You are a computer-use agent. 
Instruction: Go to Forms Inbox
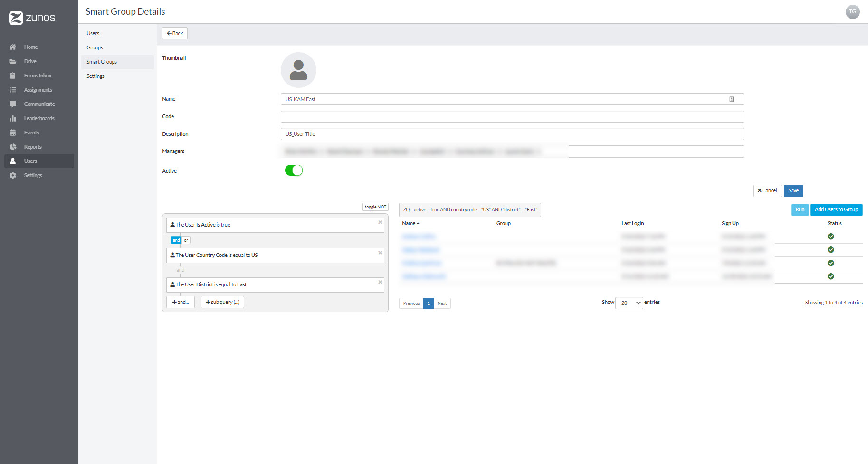[38, 76]
